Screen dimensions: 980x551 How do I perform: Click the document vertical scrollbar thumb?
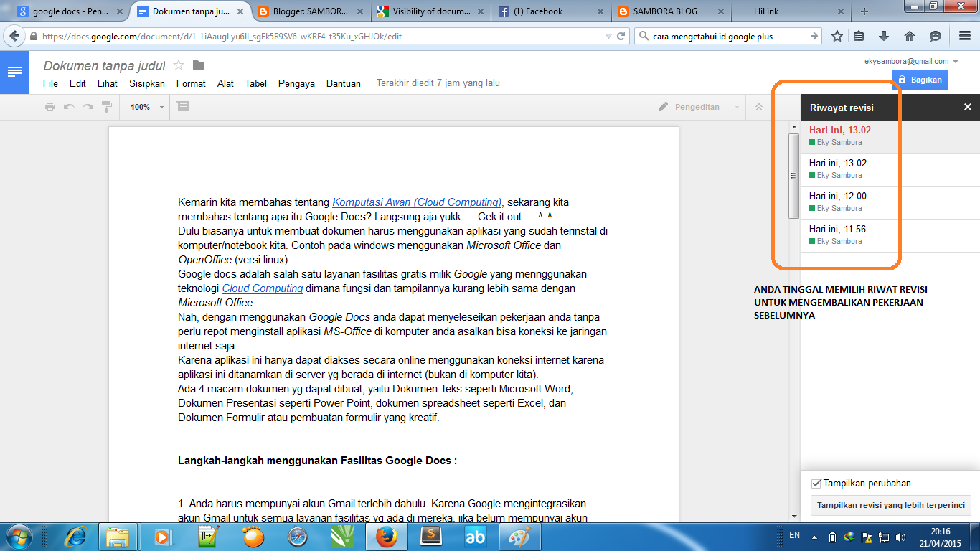pyautogui.click(x=793, y=176)
